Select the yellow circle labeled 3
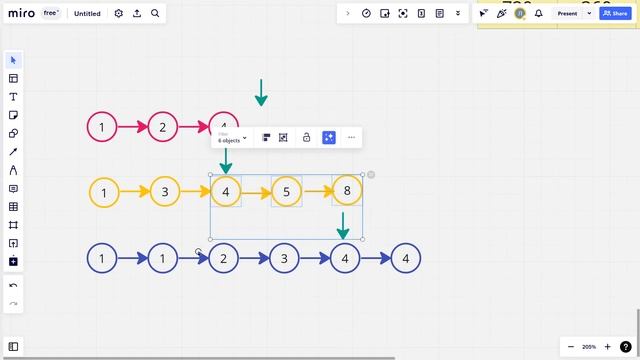This screenshot has width=640, height=360. (165, 191)
